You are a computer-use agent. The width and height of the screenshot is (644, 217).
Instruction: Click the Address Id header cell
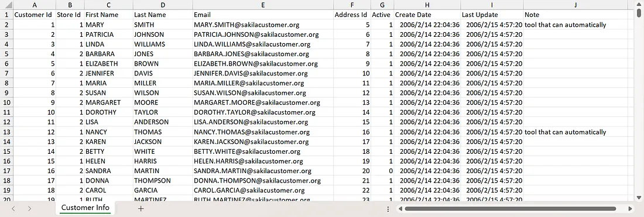(x=352, y=15)
